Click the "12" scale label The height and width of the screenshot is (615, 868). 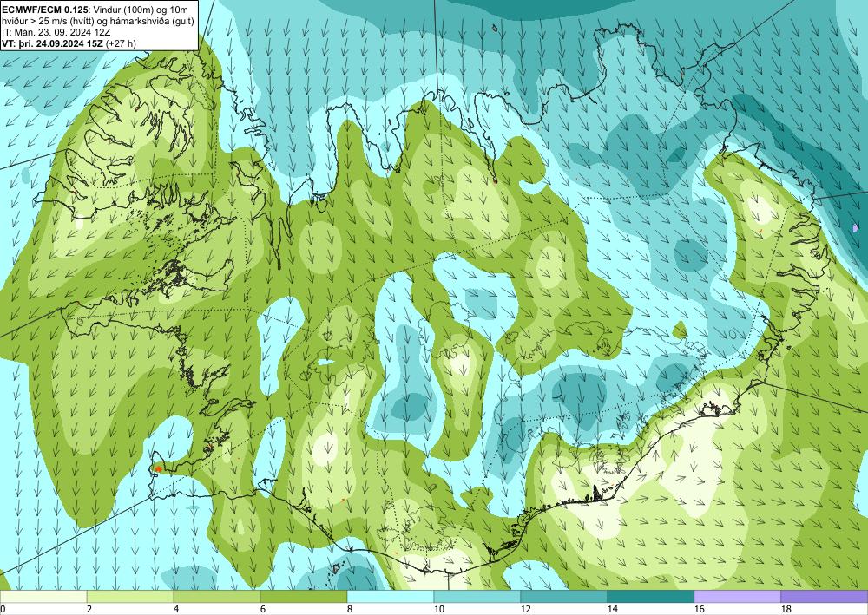tap(525, 609)
